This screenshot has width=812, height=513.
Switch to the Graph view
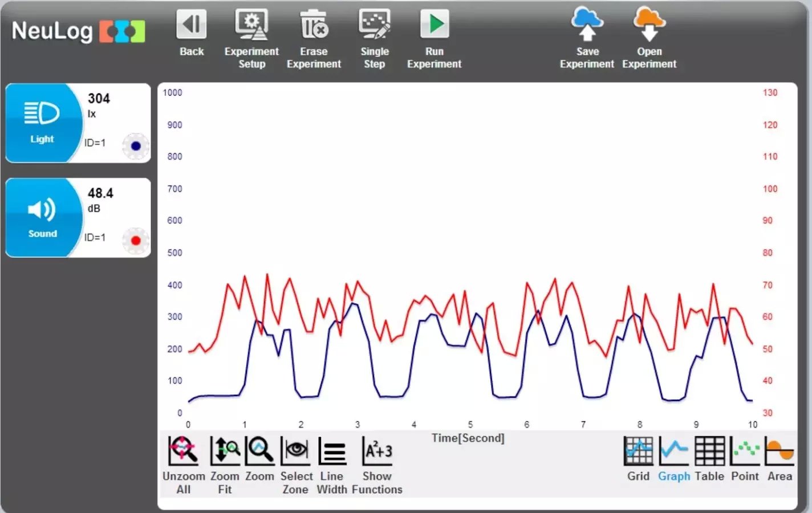point(673,451)
